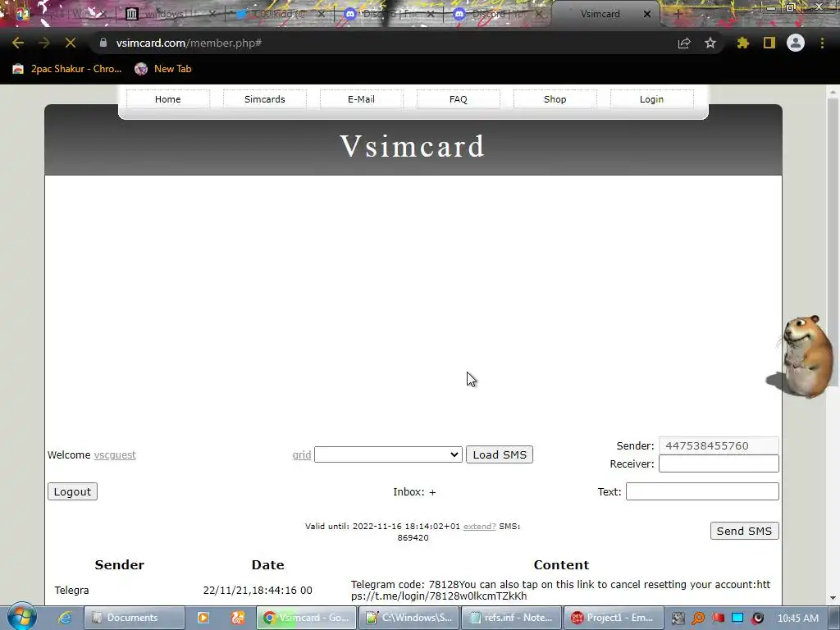840x630 pixels.
Task: Click the blue monitor tray icon
Action: 737,618
